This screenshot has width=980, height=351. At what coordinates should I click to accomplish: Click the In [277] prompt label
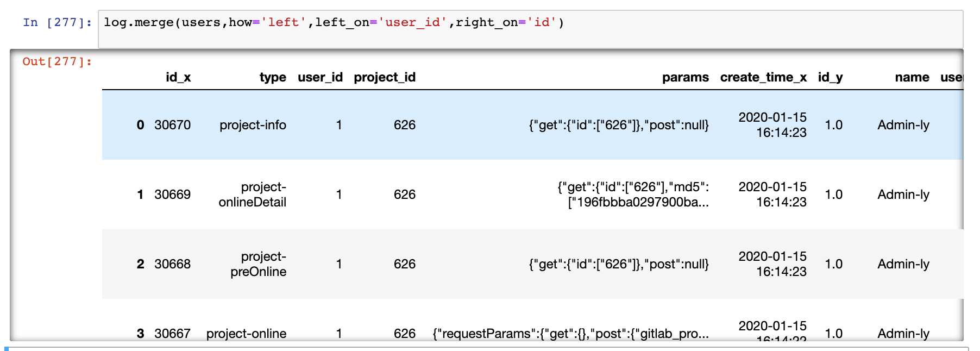57,23
